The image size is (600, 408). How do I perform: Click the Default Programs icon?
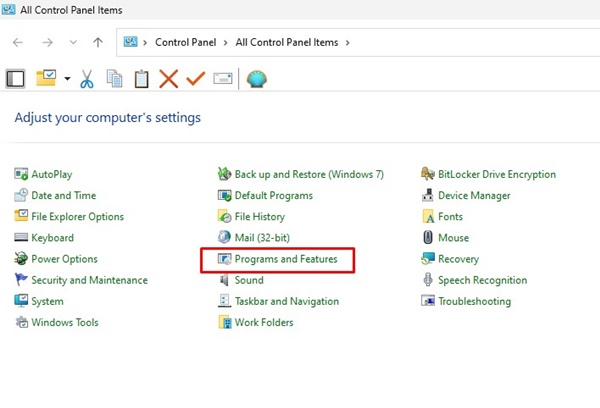coord(225,195)
